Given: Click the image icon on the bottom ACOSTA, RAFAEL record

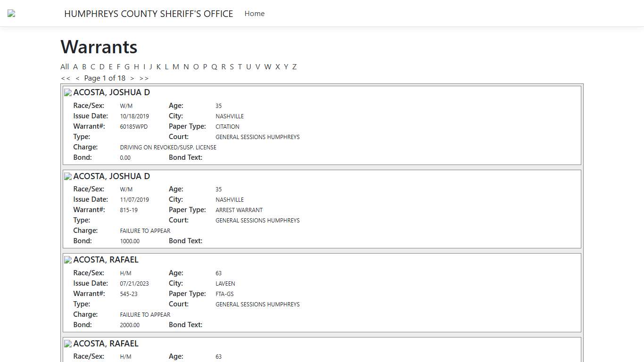Looking at the screenshot, I should tap(67, 344).
